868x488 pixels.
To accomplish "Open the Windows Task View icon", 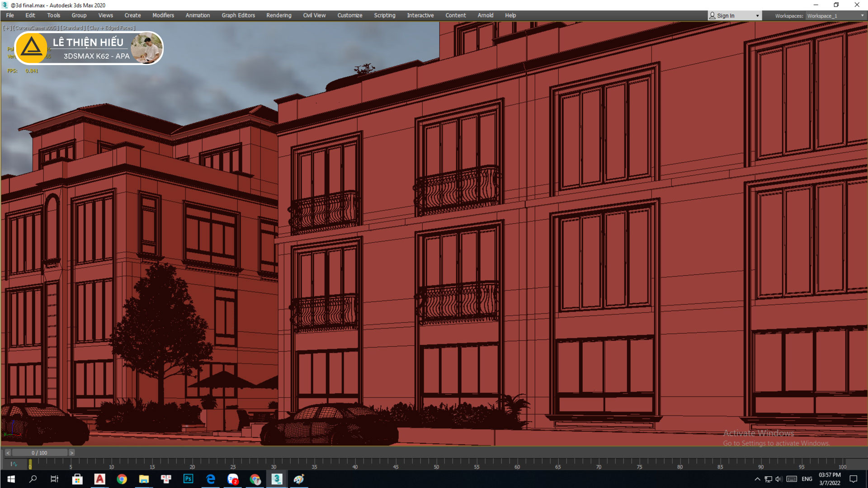I will click(54, 479).
